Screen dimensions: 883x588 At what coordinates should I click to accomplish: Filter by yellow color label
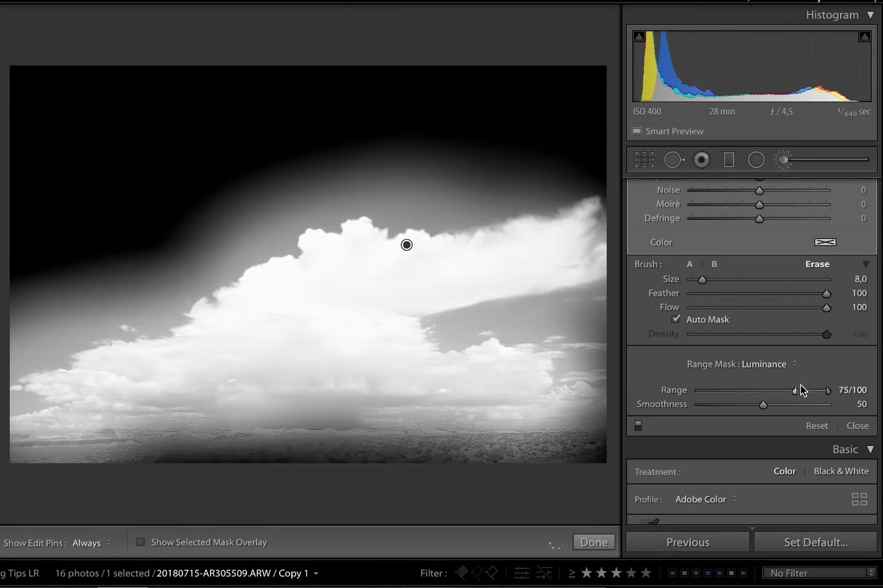tap(684, 573)
